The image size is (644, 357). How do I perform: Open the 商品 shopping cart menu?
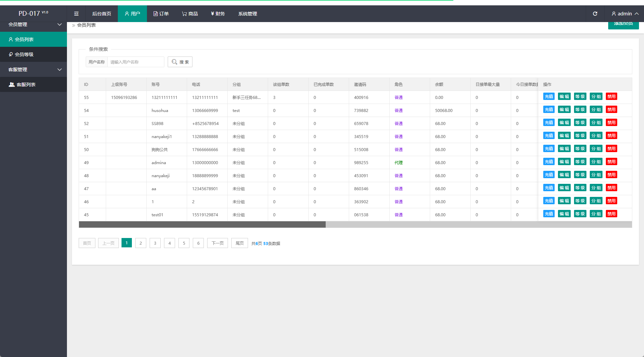pos(190,14)
